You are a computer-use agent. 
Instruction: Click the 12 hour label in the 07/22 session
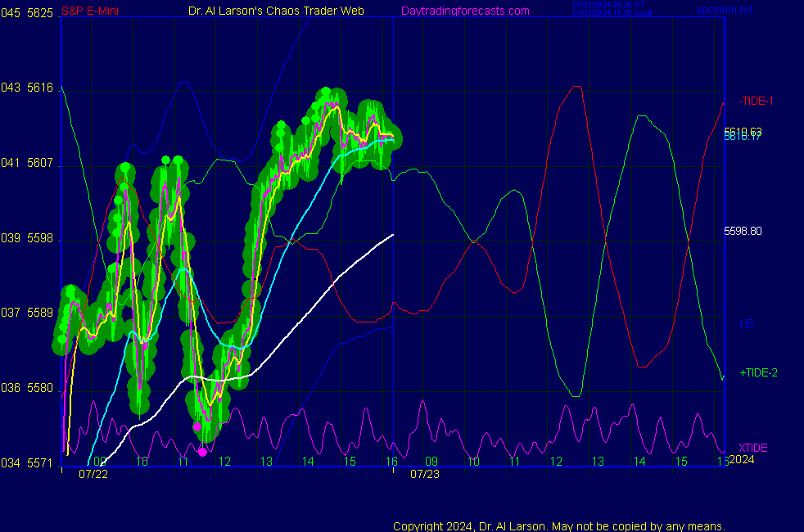click(x=224, y=462)
